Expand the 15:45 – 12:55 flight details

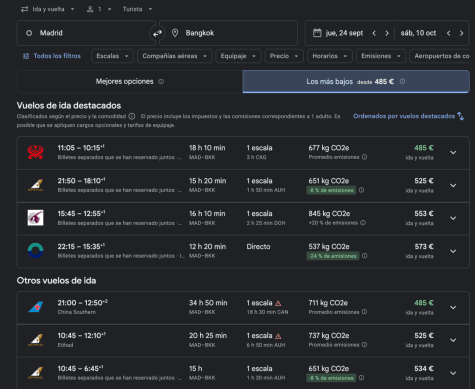pos(453,218)
